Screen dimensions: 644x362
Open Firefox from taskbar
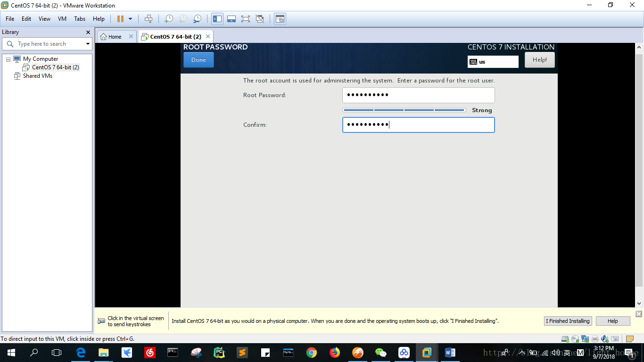coord(335,353)
